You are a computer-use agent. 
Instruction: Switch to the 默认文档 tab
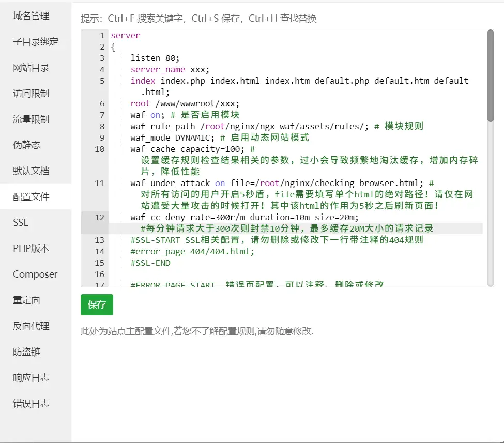(x=31, y=171)
